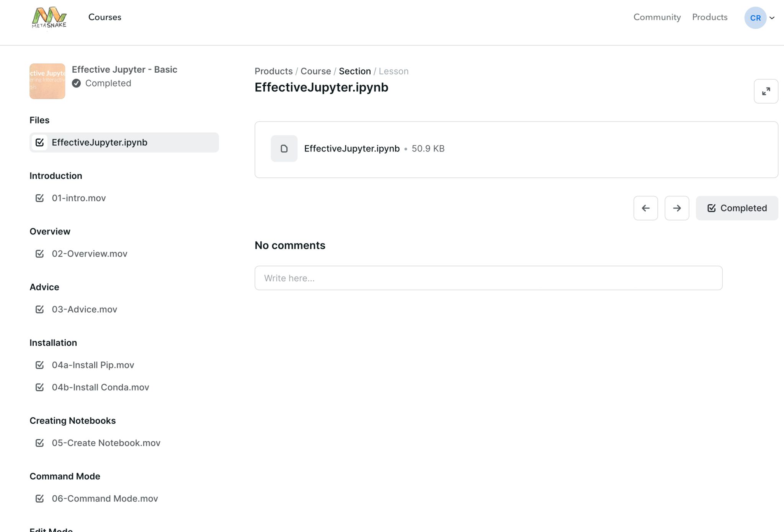Click the course completed checkmark badge
The width and height of the screenshot is (784, 532).
pos(76,83)
